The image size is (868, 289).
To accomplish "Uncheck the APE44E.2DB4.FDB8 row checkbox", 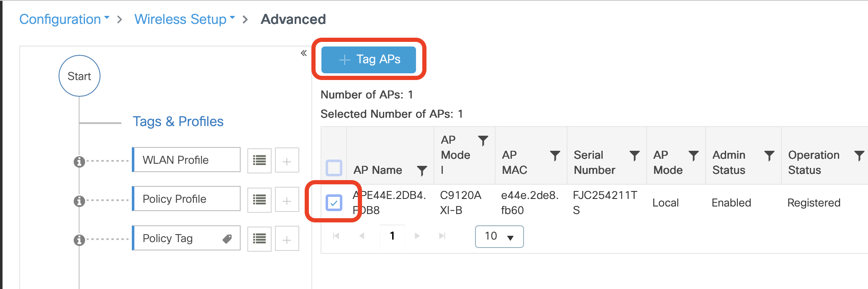I will coord(334,203).
